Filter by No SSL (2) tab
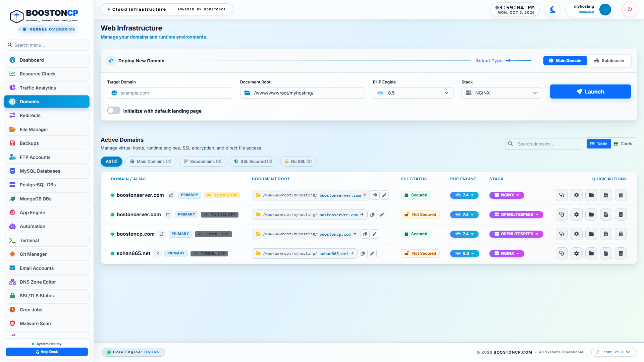Screen dimensions: 644x362 pos(299,162)
